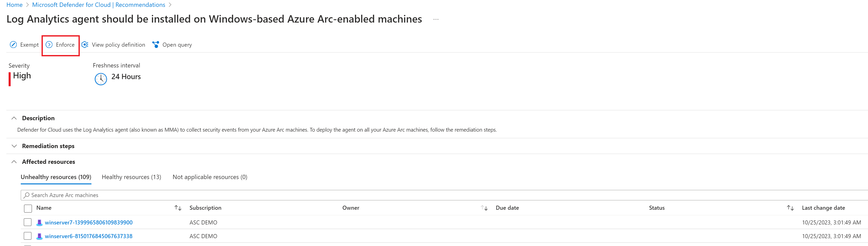Toggle the select-all header checkbox

click(28, 208)
